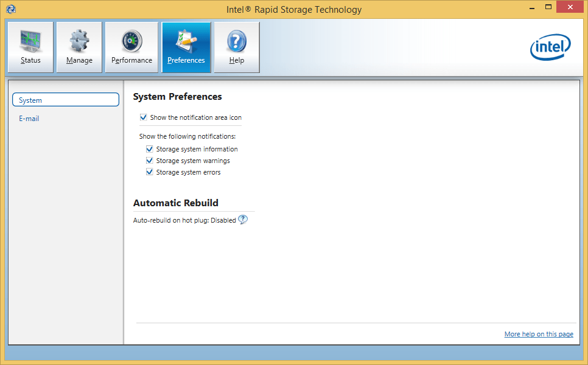This screenshot has height=365, width=588.
Task: Disable Storage system information notifications
Action: tap(150, 148)
